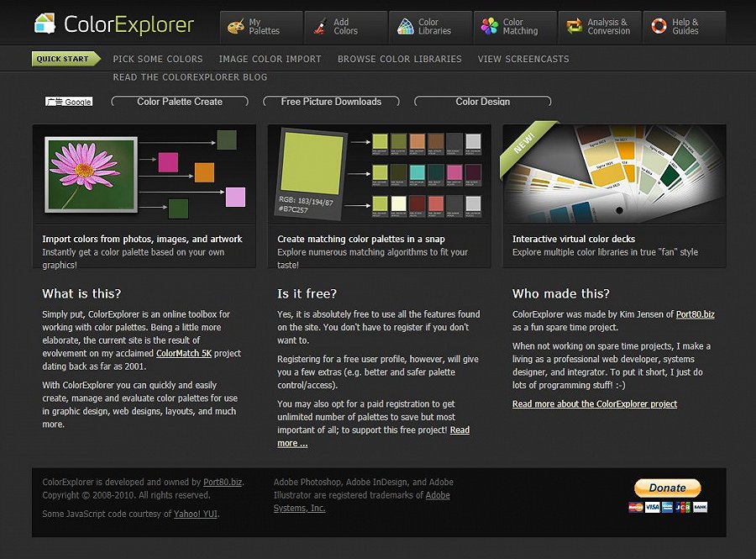756x559 pixels.
Task: Click the arrows icon for Analysis & Conversion
Action: 575,27
